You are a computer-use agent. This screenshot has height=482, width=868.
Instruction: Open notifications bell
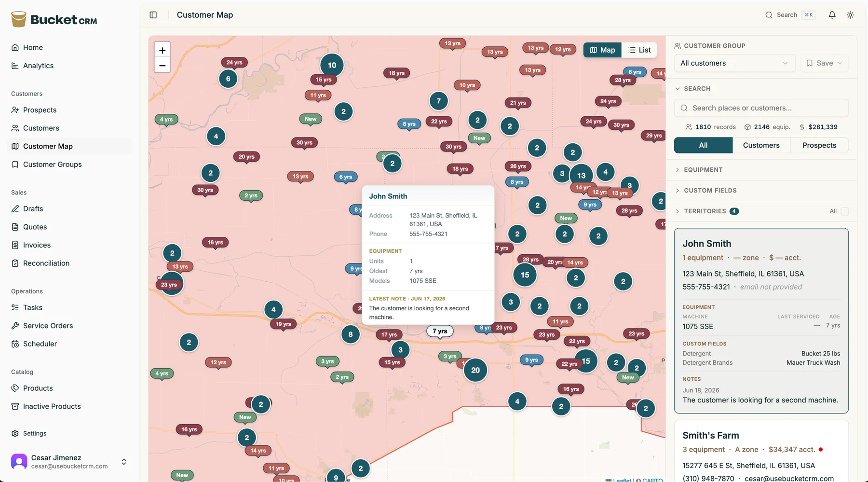coord(832,15)
